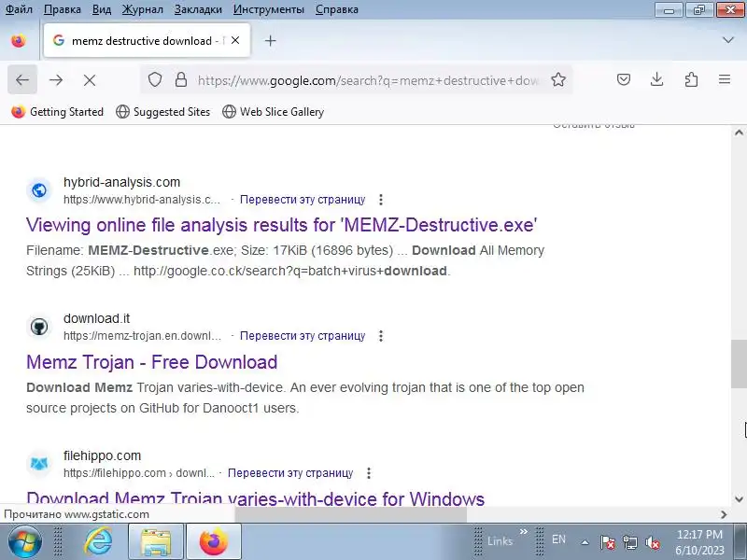This screenshot has height=560, width=747.
Task: Translate the hybrid-analysis.com result page
Action: [x=303, y=200]
